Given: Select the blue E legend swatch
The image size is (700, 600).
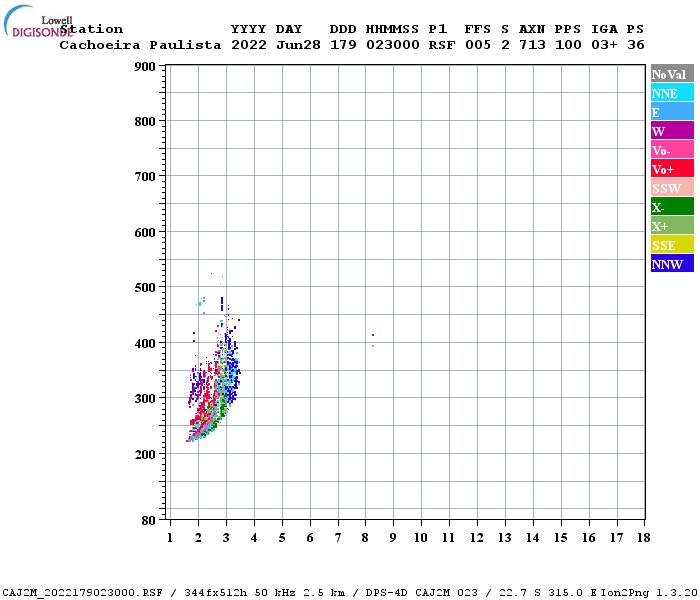Looking at the screenshot, I should (x=672, y=112).
